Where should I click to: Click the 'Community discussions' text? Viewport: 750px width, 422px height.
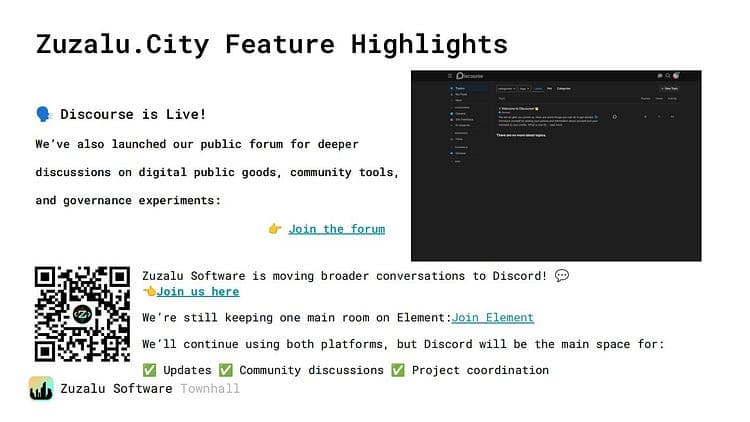pyautogui.click(x=311, y=370)
